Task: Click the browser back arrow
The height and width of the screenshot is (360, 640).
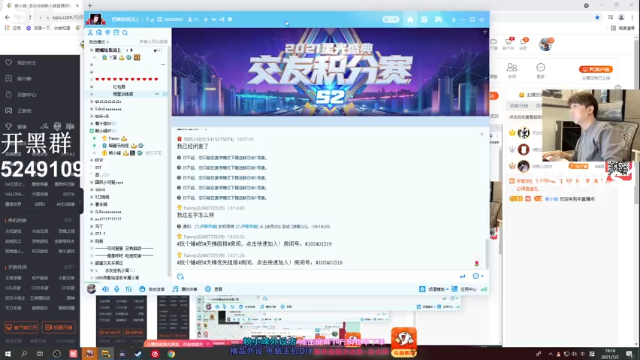Action: tap(7, 17)
